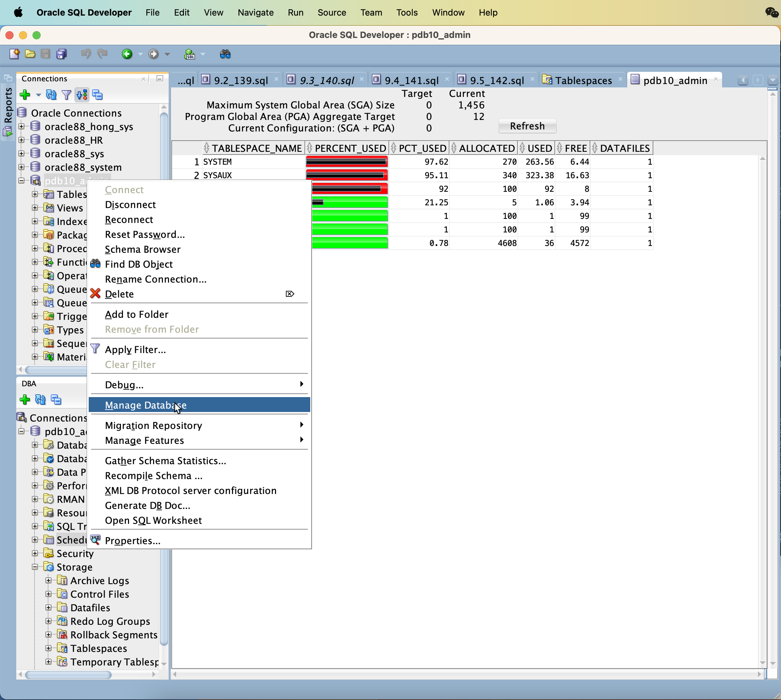The width and height of the screenshot is (781, 700).
Task: Click the green usage bar in the 21.25 row
Action: (350, 202)
